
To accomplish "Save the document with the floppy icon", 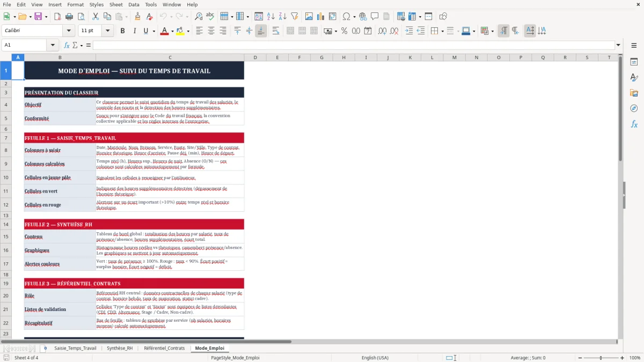I will pyautogui.click(x=38, y=17).
